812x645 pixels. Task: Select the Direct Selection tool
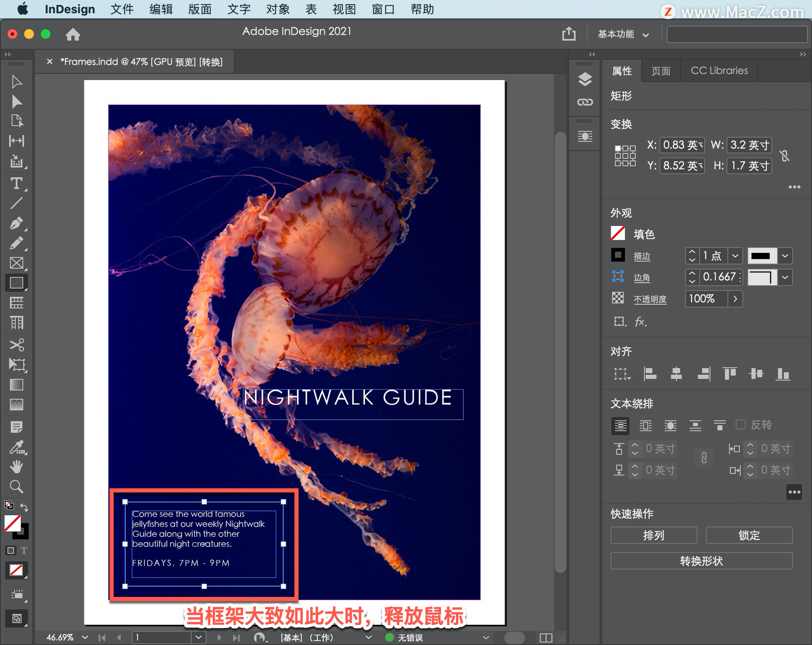[x=16, y=102]
